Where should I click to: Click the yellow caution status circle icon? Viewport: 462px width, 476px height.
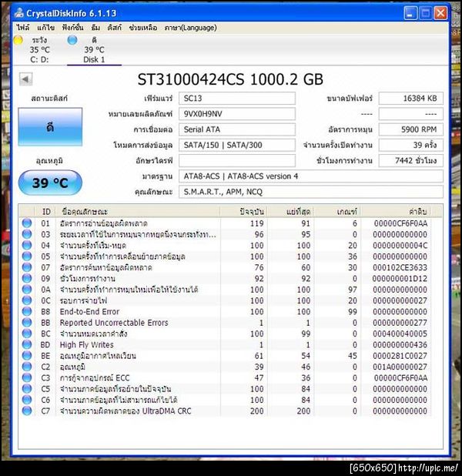click(18, 40)
